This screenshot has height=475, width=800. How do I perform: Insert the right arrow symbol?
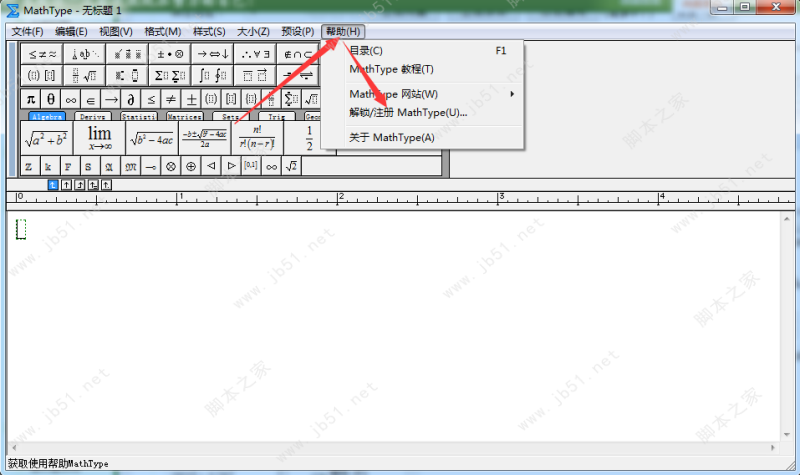(x=111, y=98)
